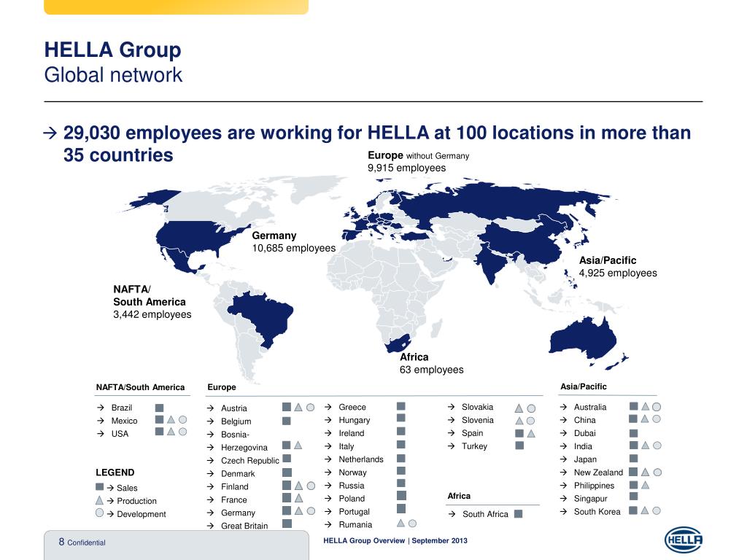The image size is (747, 560).
Task: Select the production triangle in the China row
Action: tap(645, 419)
